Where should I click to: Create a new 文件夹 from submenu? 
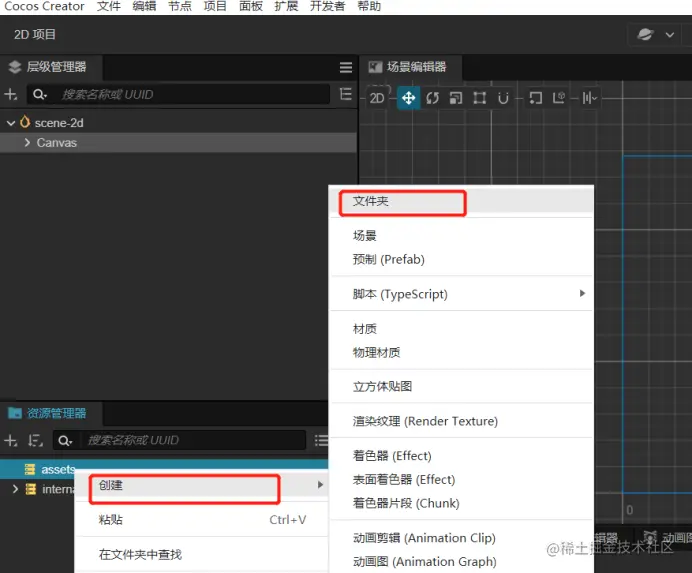461,201
